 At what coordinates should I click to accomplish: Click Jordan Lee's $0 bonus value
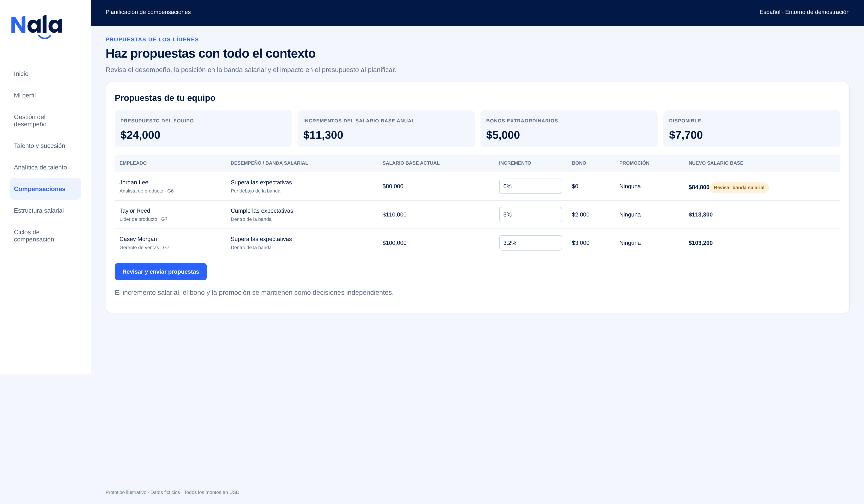click(575, 186)
